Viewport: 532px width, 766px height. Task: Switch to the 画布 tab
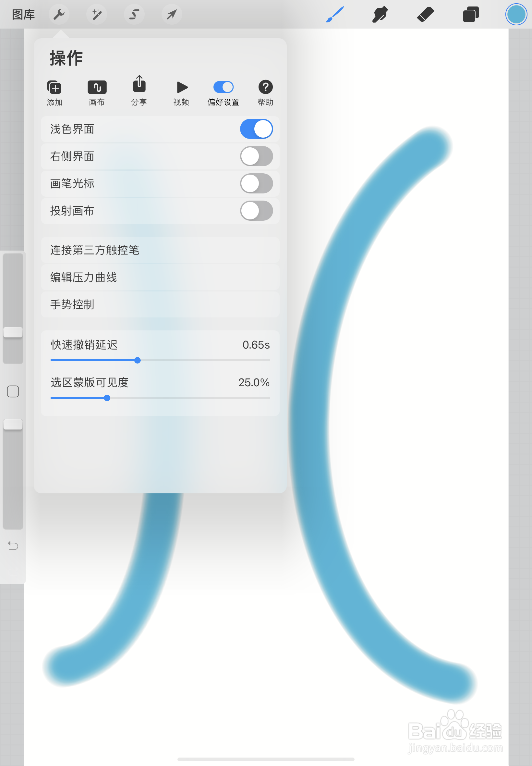[x=97, y=93]
